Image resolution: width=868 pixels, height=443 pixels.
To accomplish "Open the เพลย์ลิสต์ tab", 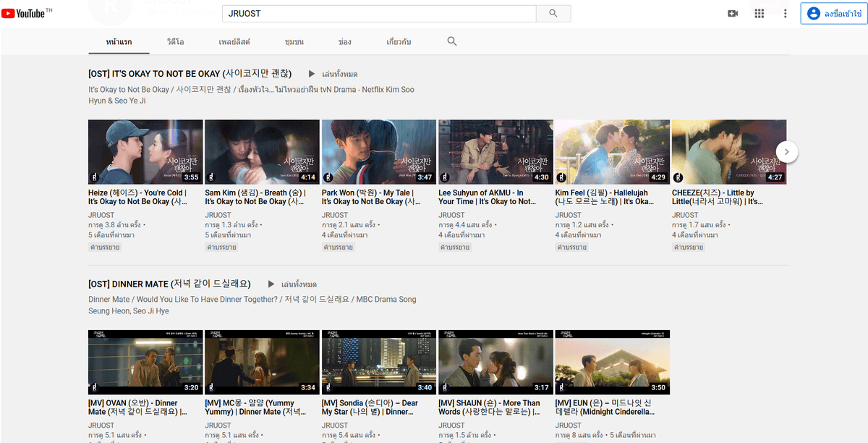I will 234,42.
